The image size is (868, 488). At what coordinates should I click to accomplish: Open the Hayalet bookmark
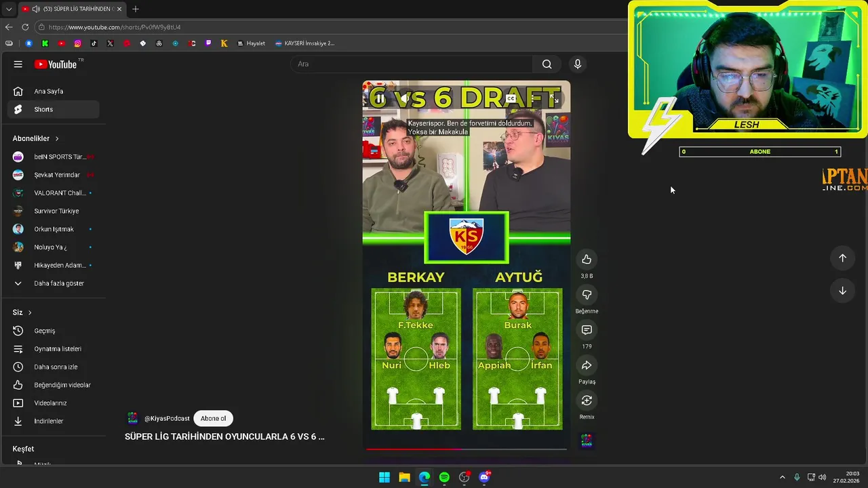tap(251, 43)
